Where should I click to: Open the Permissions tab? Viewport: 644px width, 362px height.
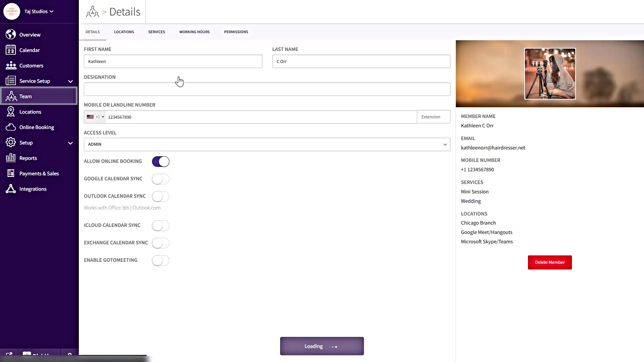(x=236, y=32)
